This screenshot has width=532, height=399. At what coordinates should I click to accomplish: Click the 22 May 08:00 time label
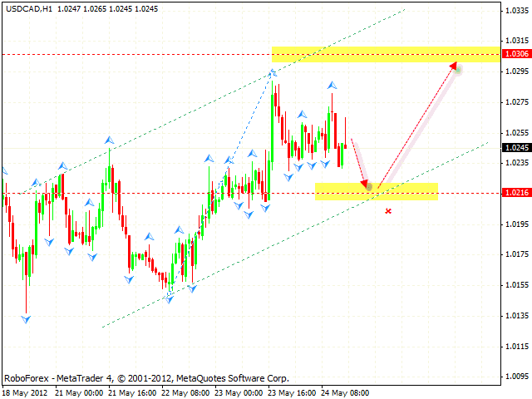pyautogui.click(x=185, y=392)
